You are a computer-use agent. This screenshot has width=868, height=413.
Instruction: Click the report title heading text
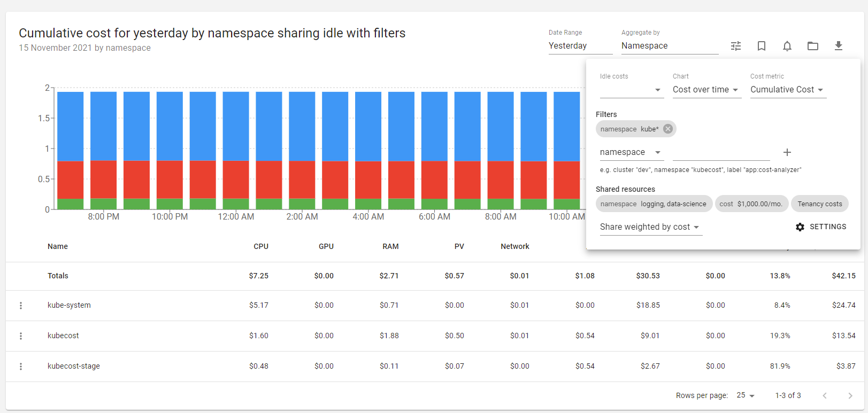(x=212, y=33)
